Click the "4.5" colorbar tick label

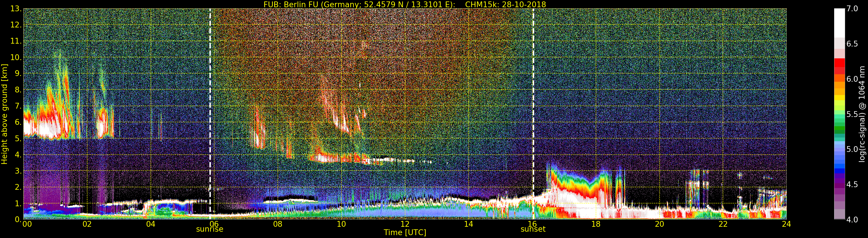(x=852, y=184)
